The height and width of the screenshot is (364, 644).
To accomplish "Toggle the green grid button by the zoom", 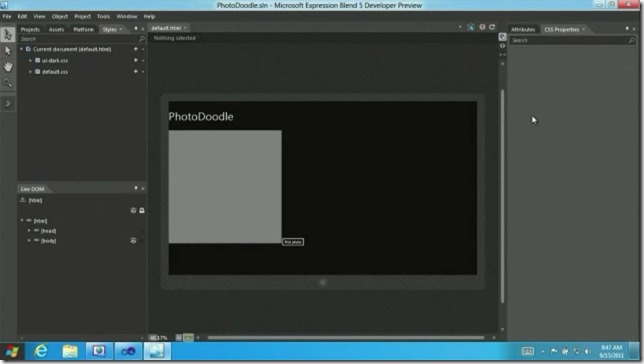I will click(188, 338).
